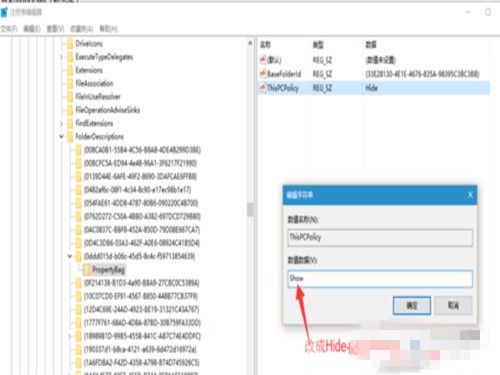Click the Extensions folder icon
Screen dimensions: 500x375
tap(70, 70)
